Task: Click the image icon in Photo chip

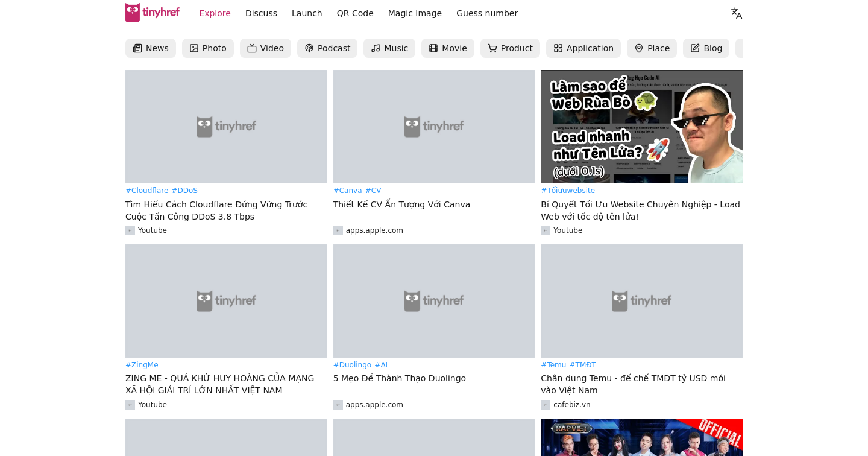Action: 194,48
